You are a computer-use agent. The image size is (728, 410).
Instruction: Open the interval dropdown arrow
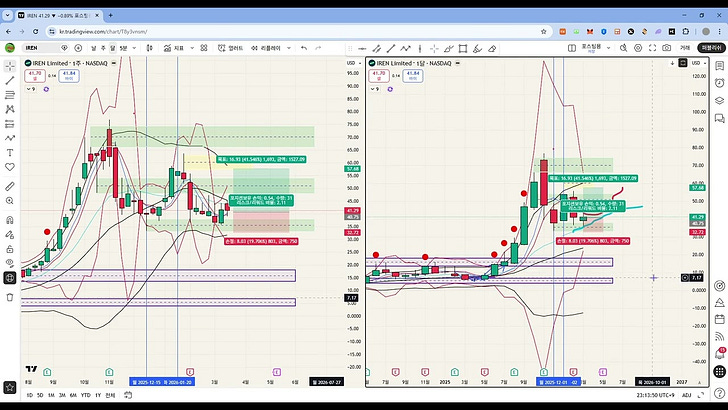click(134, 48)
